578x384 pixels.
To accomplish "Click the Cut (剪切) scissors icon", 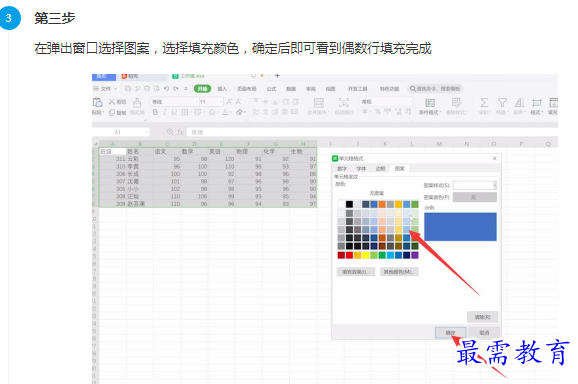I will pyautogui.click(x=112, y=101).
